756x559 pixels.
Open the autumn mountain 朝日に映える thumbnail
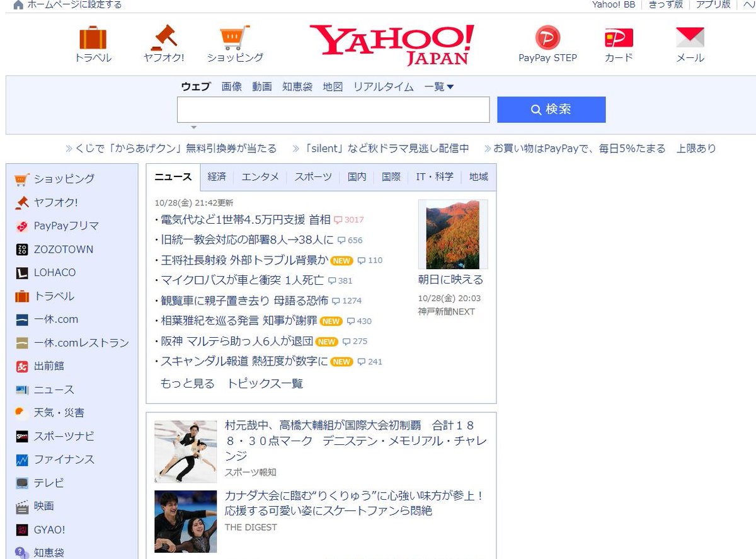[x=453, y=234]
